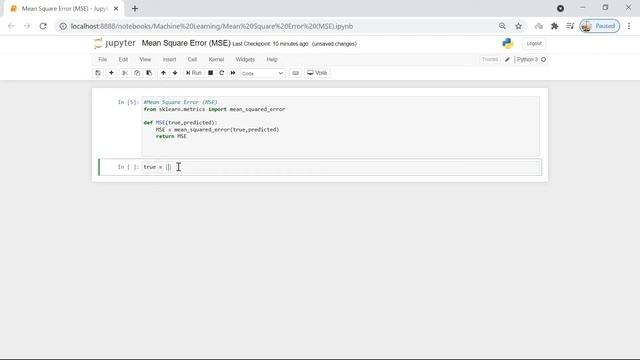Open the File menu
The height and width of the screenshot is (360, 640).
pos(102,60)
